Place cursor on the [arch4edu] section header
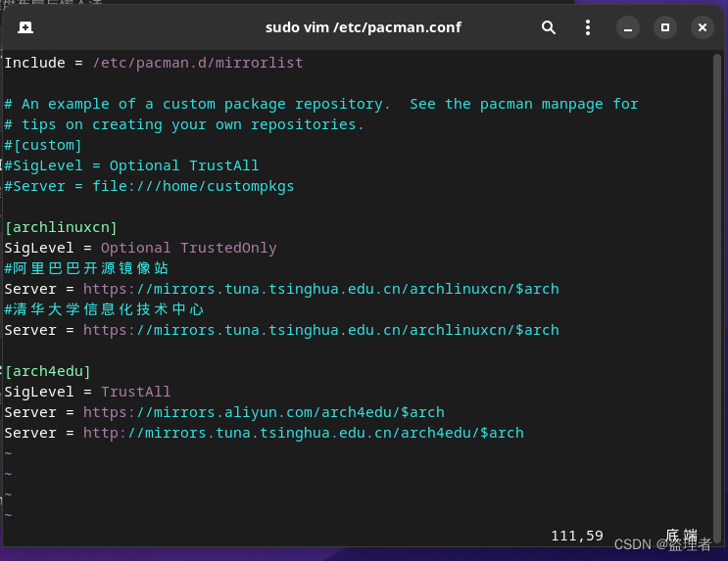Screen dimensions: 728x561 pos(48,371)
